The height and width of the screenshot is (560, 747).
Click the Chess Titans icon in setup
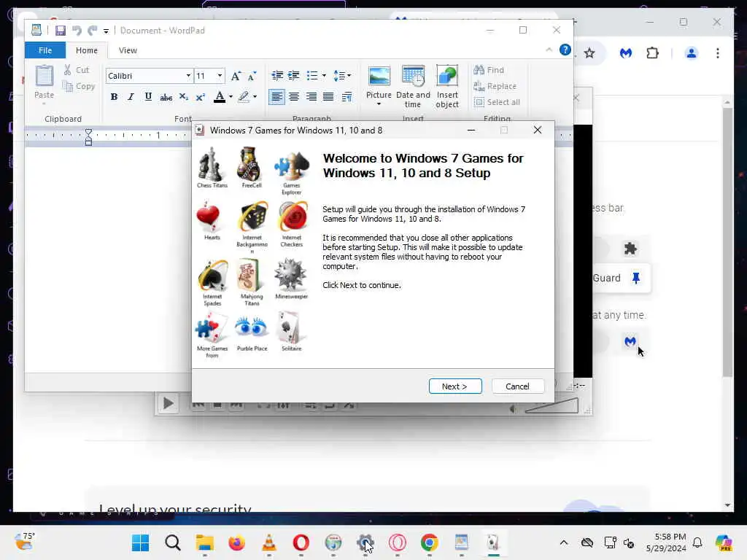212,168
